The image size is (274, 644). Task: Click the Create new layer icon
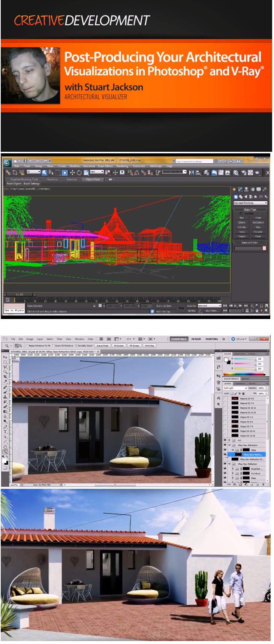(258, 484)
